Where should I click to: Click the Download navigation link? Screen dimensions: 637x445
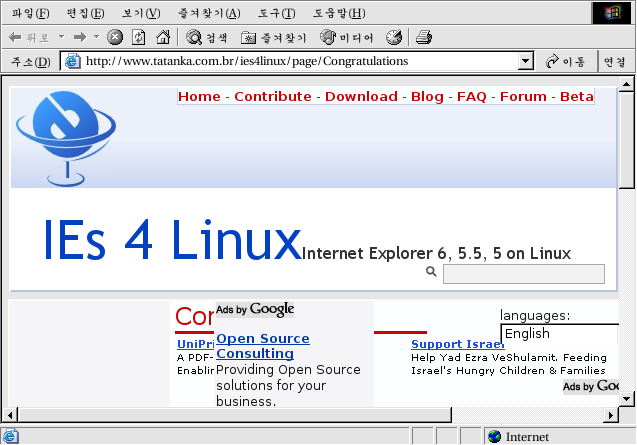[x=361, y=97]
